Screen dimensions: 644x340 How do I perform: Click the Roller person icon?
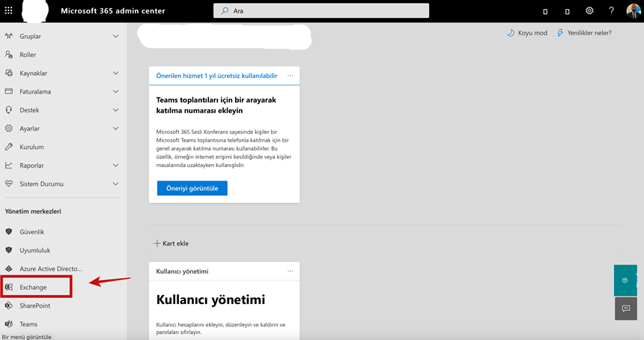(x=9, y=55)
